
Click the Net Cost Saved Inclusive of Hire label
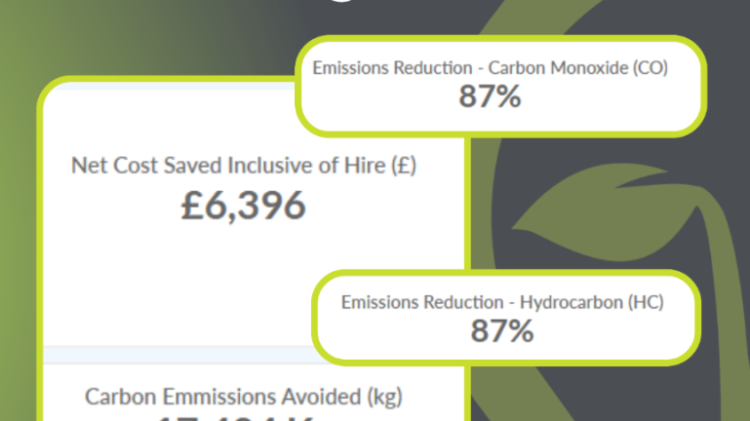(x=243, y=166)
